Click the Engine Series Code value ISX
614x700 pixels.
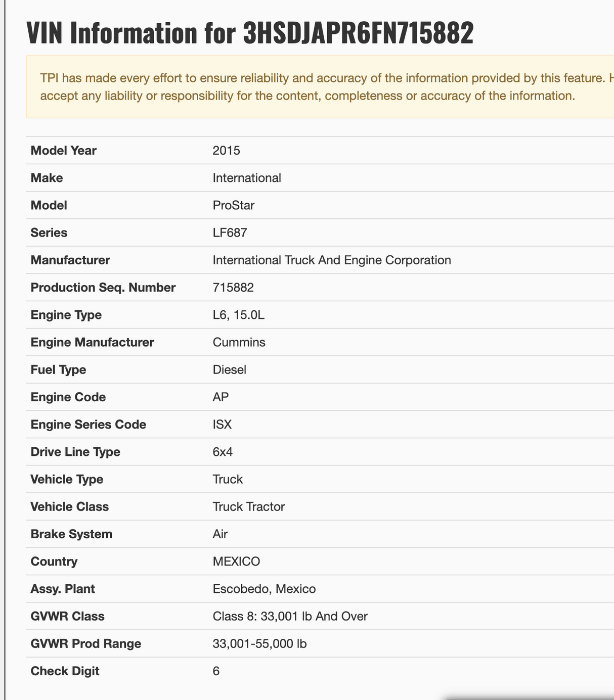(x=222, y=425)
